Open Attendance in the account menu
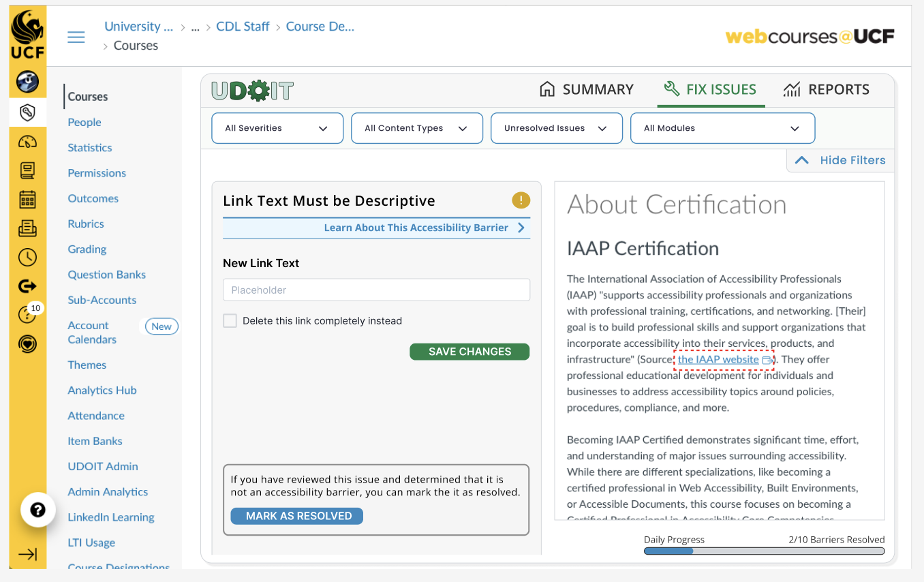The image size is (924, 582). coord(96,416)
